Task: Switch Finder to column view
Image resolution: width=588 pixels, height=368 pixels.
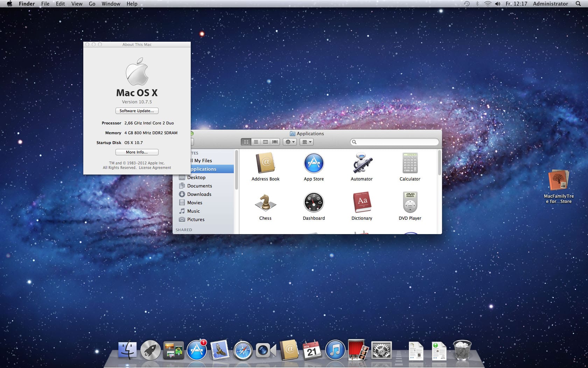Action: click(265, 142)
